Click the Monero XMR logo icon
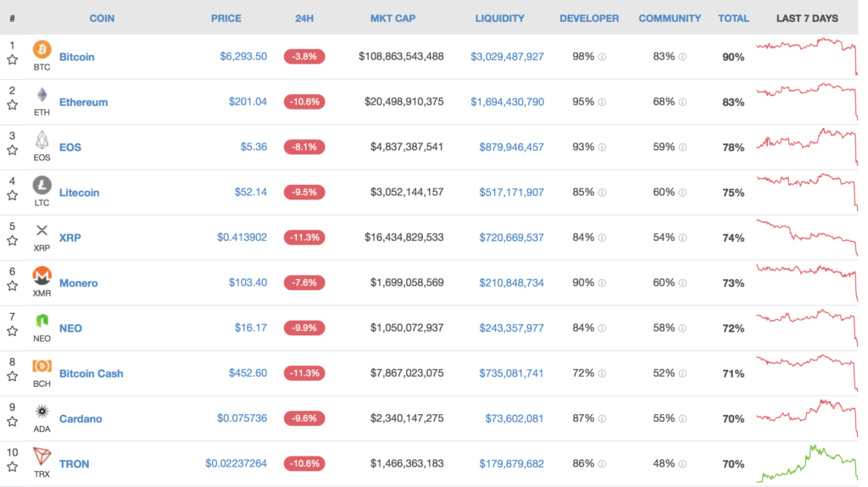 [x=42, y=276]
